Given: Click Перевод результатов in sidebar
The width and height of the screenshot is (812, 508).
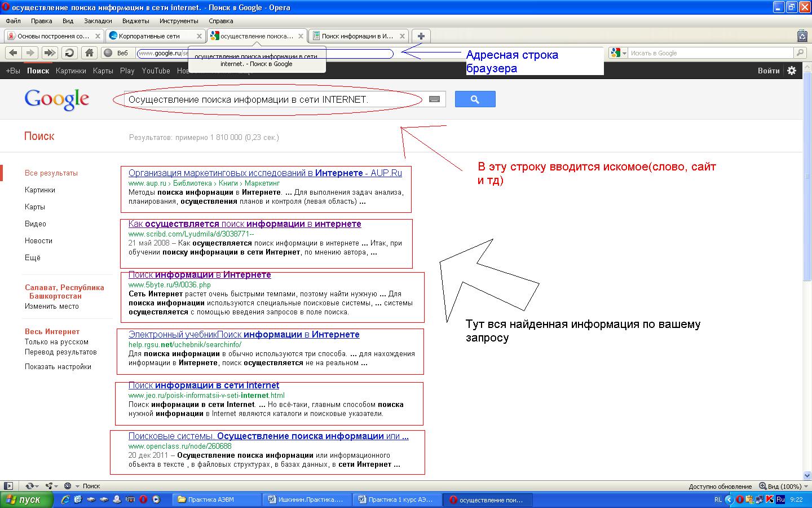Looking at the screenshot, I should pos(61,352).
